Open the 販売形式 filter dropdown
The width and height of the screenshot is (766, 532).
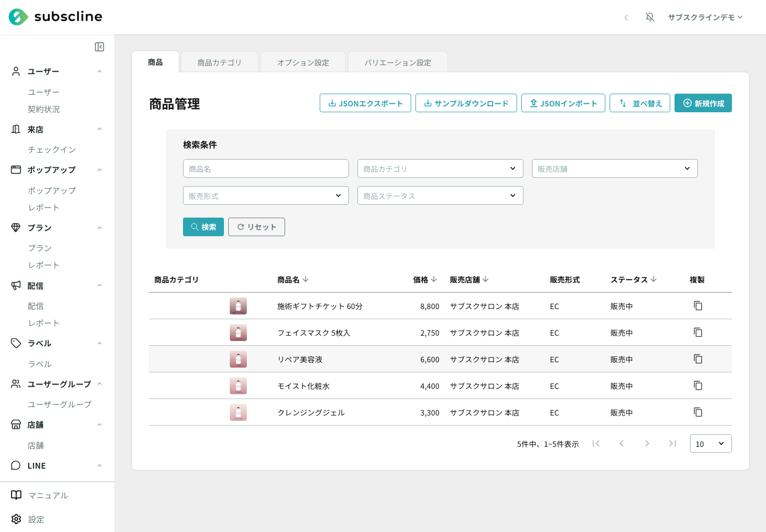click(x=266, y=196)
